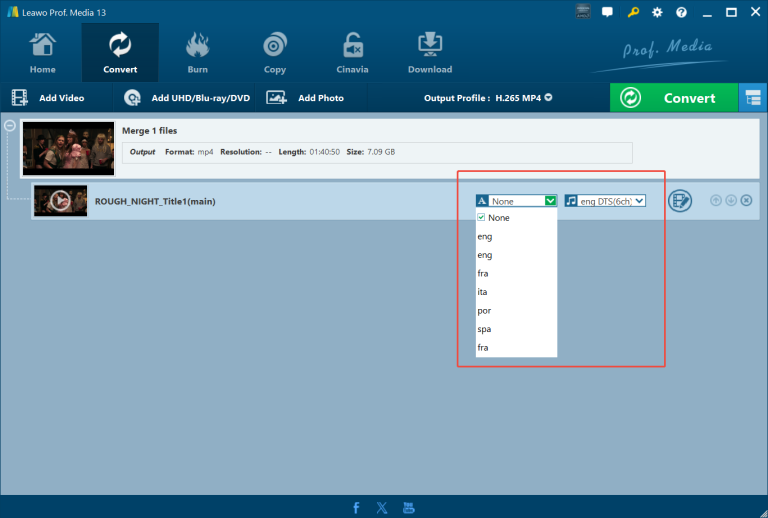The width and height of the screenshot is (768, 518).
Task: Open the help question mark icon
Action: pyautogui.click(x=681, y=13)
